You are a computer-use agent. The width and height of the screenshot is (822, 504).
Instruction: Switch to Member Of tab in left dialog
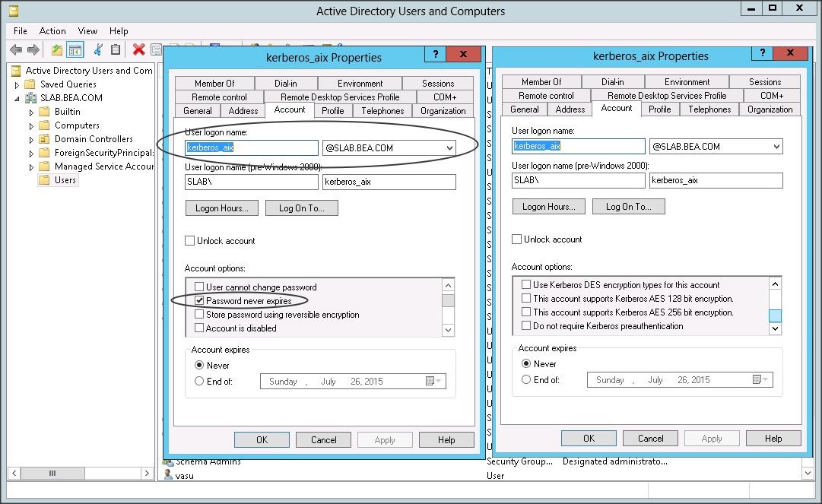point(214,84)
